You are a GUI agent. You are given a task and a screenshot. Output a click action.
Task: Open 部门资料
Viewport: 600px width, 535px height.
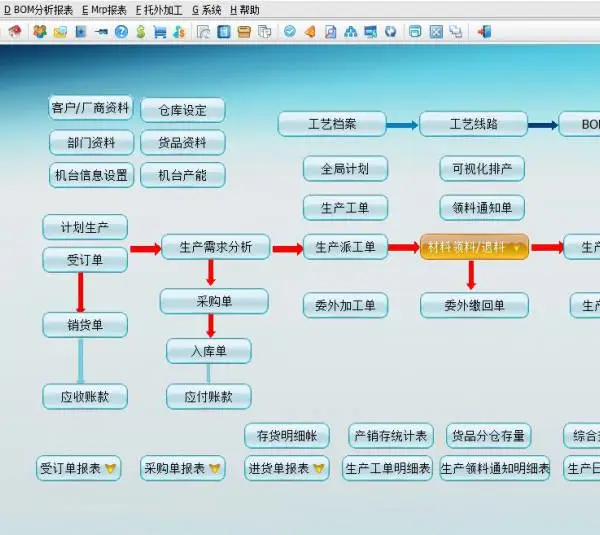(91, 143)
